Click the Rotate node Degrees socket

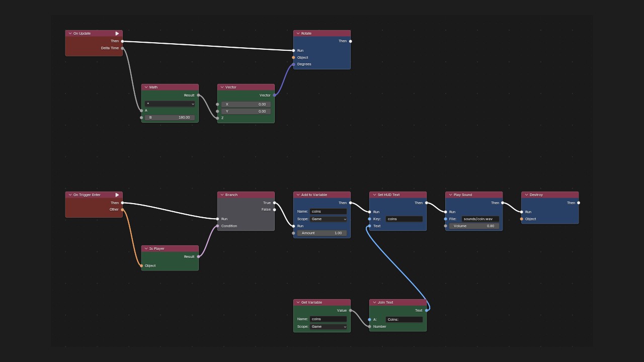pos(294,64)
